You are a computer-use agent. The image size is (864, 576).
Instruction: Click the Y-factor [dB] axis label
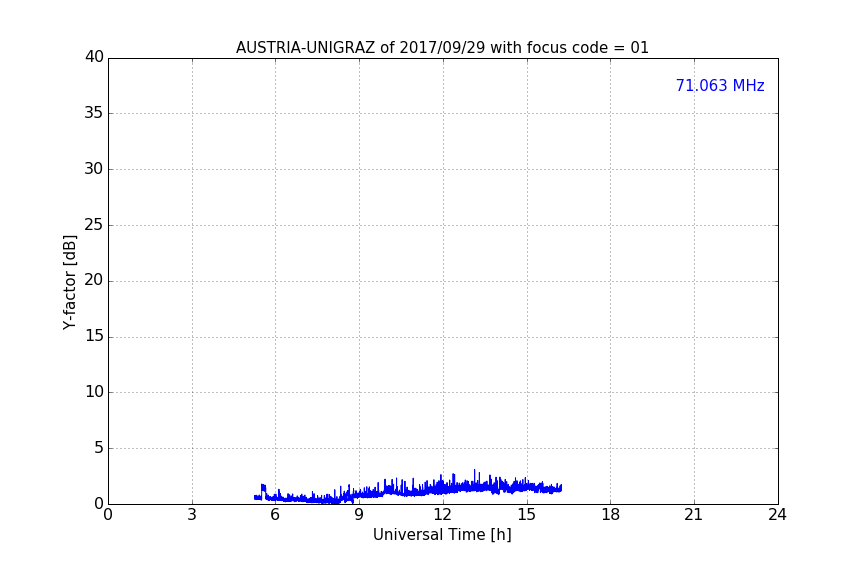(x=69, y=282)
